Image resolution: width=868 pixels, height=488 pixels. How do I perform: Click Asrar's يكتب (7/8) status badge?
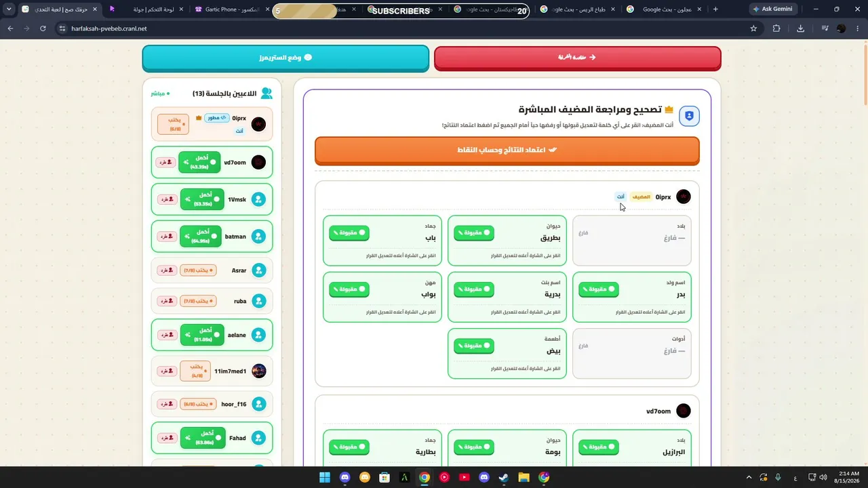[198, 270]
